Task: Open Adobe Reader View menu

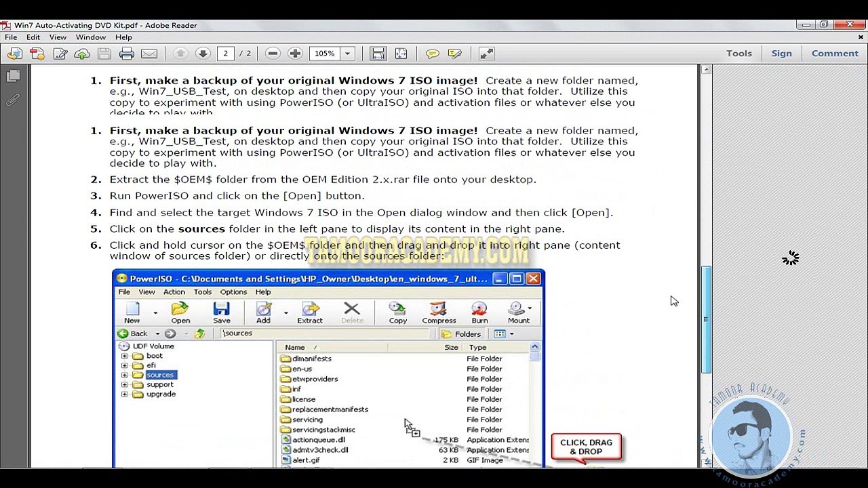Action: tap(58, 37)
